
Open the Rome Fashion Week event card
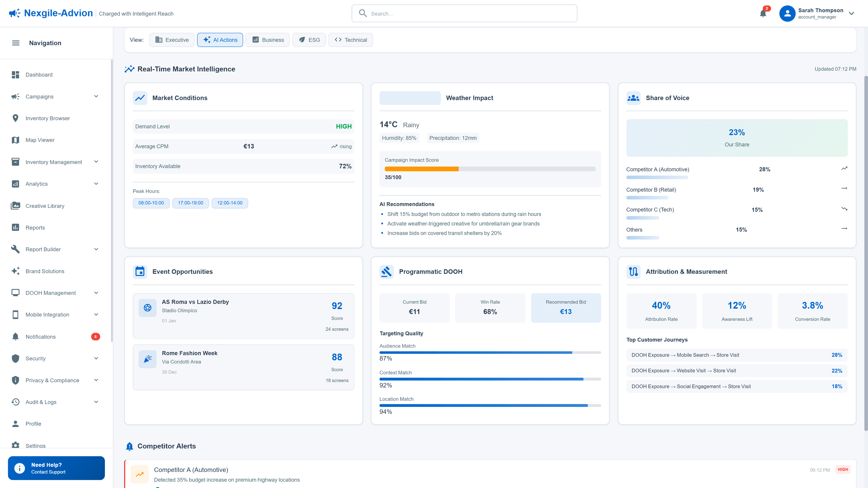pyautogui.click(x=243, y=367)
